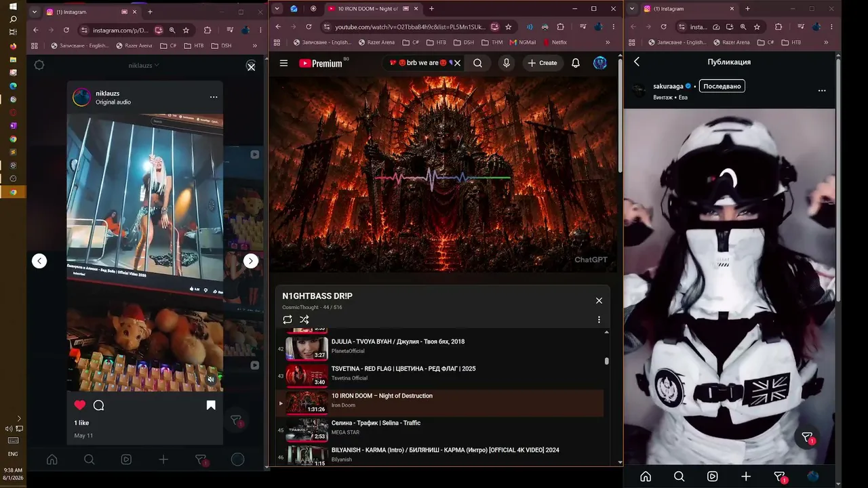Go to next post with right arrow
The width and height of the screenshot is (868, 488).
[251, 261]
